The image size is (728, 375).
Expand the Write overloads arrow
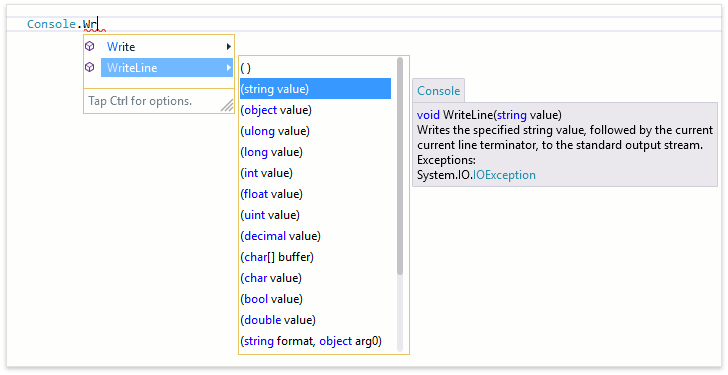tap(228, 46)
